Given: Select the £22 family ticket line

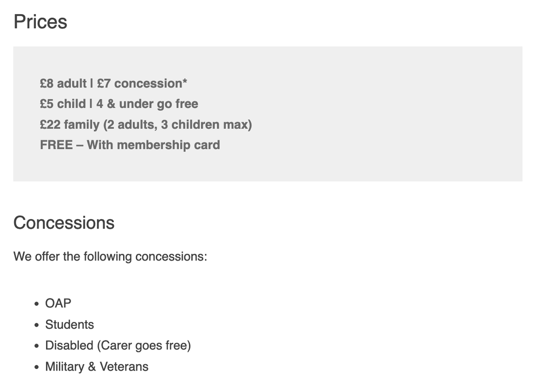Looking at the screenshot, I should tap(146, 124).
